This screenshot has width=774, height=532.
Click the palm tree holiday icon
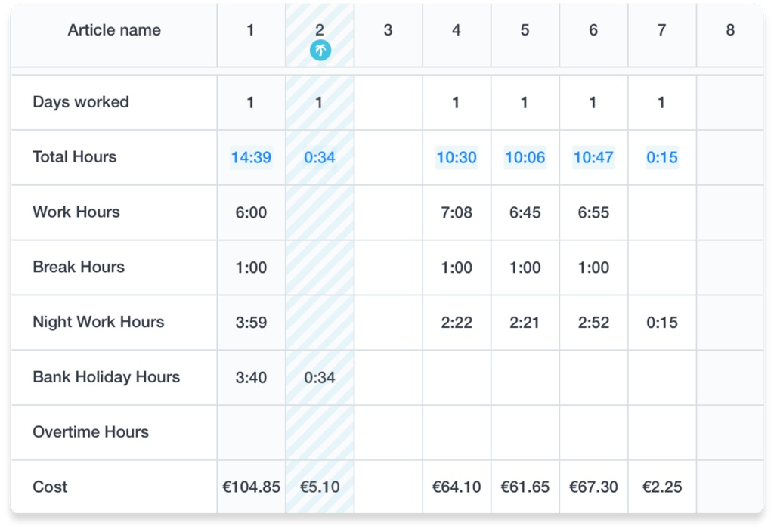320,51
